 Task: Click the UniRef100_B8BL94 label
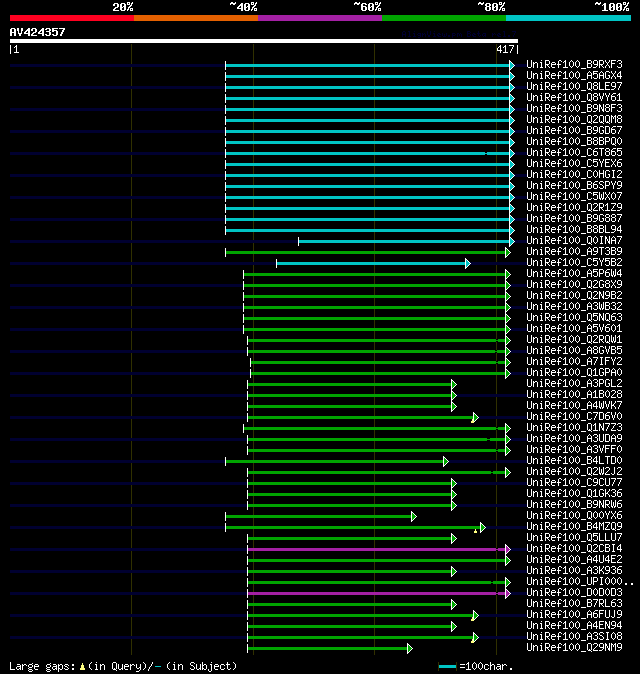(574, 230)
